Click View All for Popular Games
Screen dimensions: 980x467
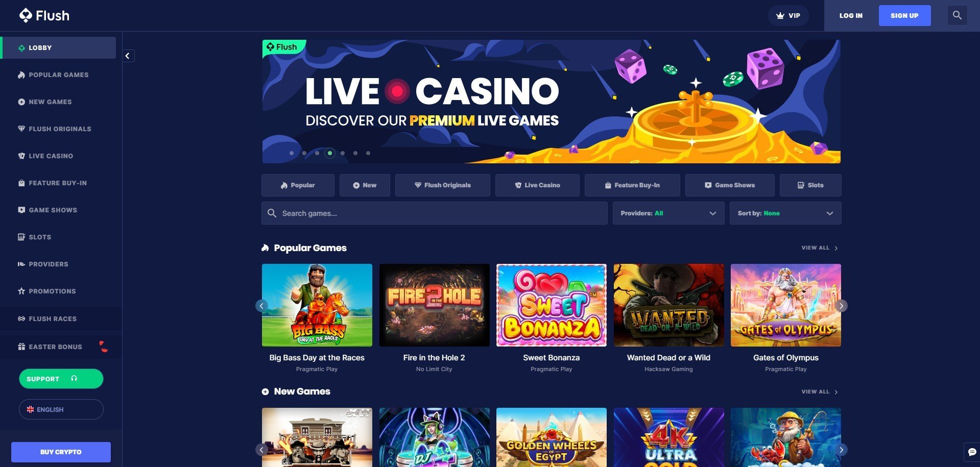click(x=819, y=248)
